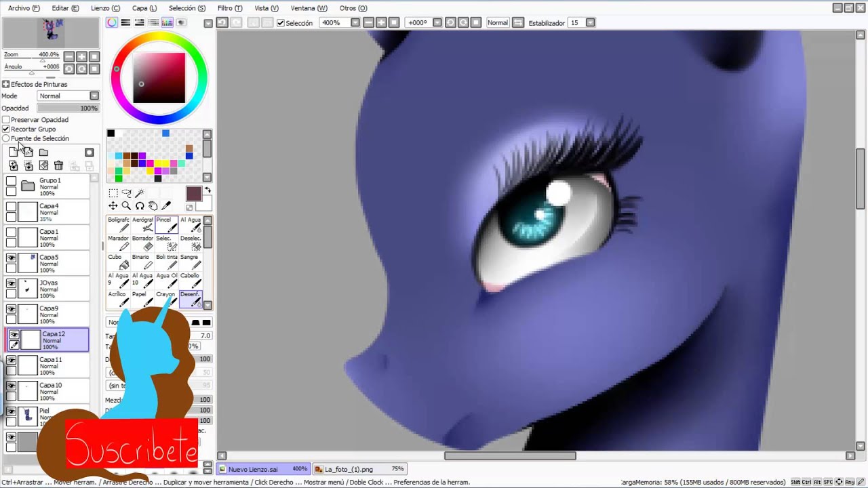Open the Filtro menu
The image size is (868, 488).
click(229, 8)
